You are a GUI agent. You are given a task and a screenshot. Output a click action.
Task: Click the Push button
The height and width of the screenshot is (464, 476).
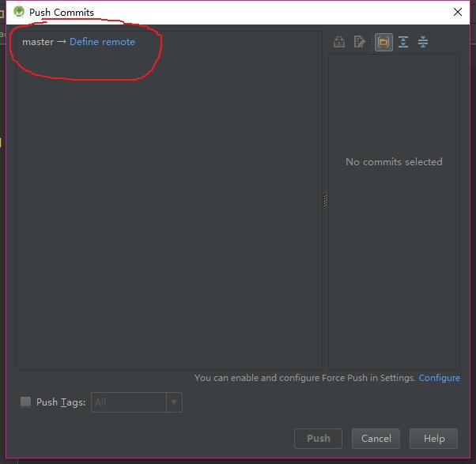[x=318, y=438]
